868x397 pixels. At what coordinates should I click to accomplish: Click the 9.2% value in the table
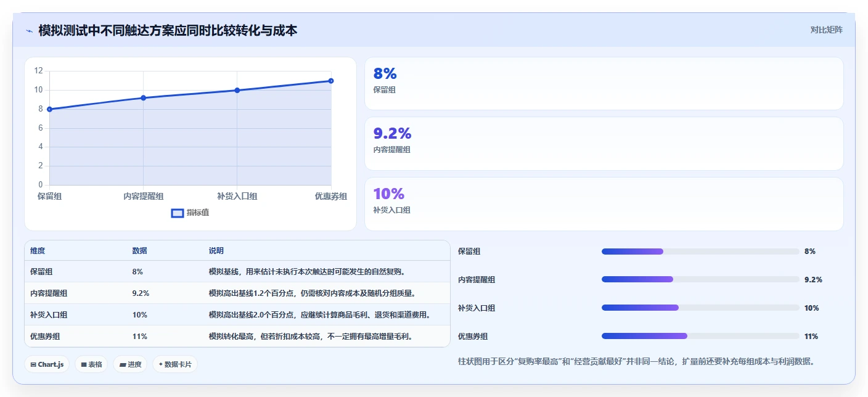point(141,293)
